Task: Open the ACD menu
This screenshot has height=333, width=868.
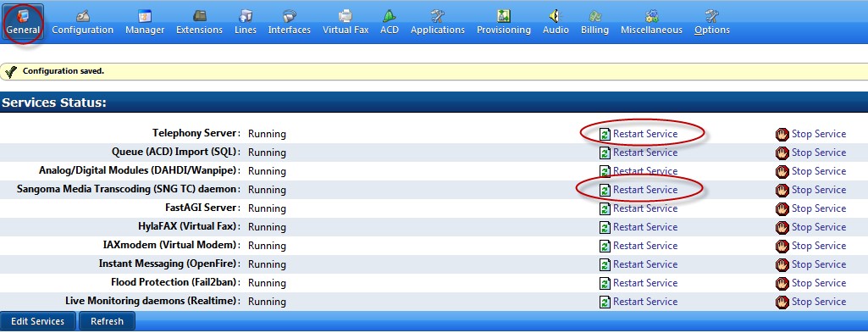Action: 390,23
